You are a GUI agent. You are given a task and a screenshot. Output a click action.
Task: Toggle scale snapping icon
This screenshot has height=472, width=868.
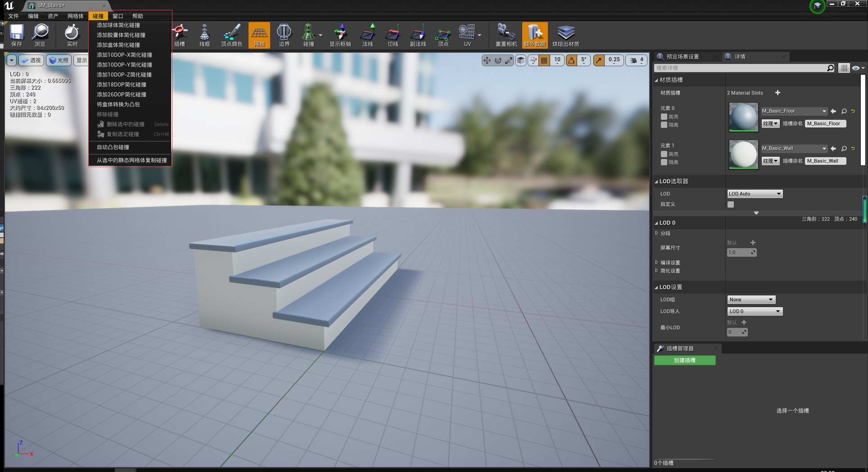coord(599,60)
